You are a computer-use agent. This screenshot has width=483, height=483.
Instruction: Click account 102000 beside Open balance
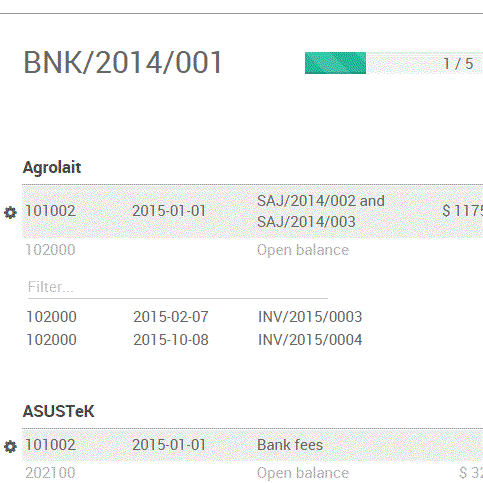click(50, 250)
